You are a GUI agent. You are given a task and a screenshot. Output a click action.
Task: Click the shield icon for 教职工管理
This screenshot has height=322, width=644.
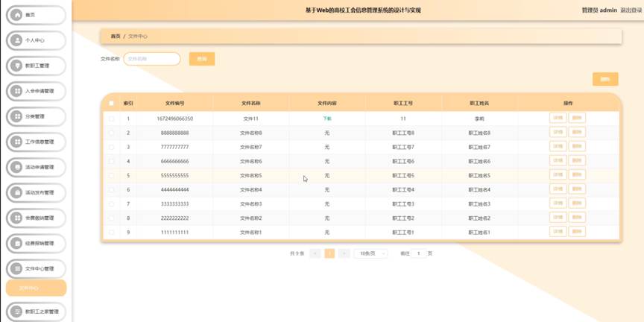16,66
